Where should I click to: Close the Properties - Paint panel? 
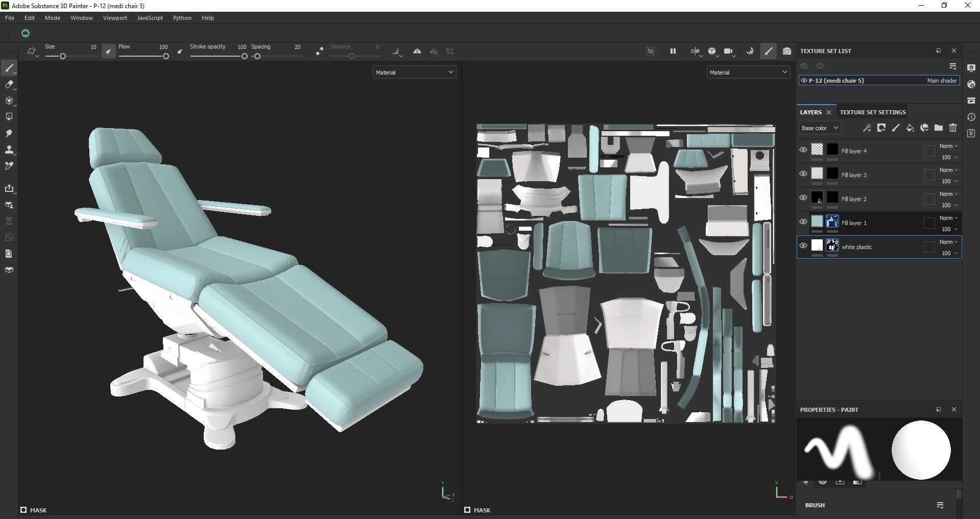954,409
